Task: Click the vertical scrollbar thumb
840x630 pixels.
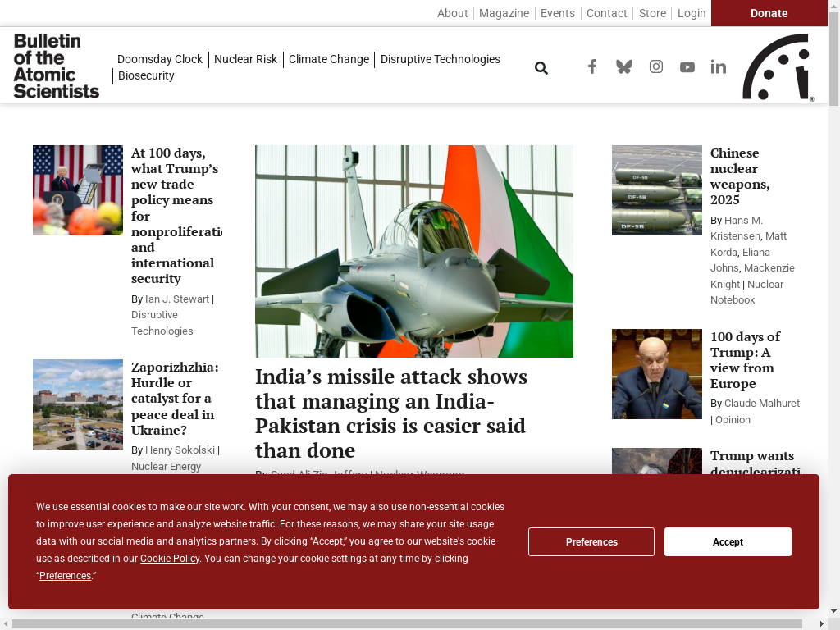Action: [833, 58]
